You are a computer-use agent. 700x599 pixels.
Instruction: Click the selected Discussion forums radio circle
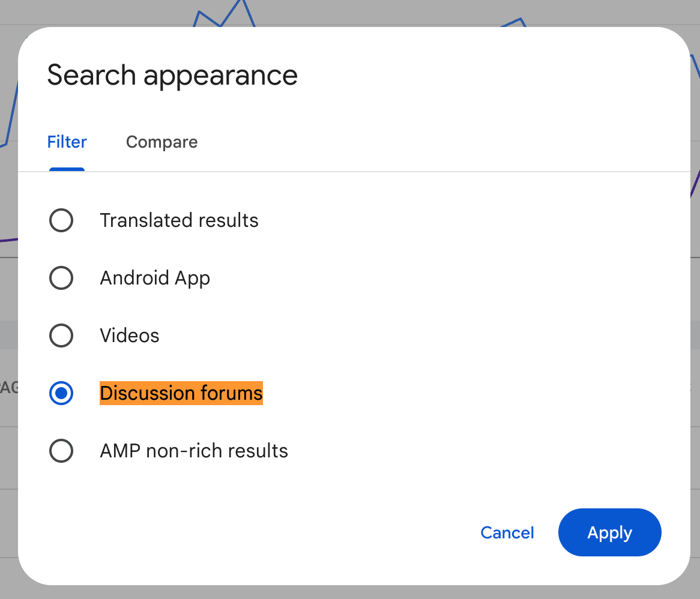tap(61, 393)
